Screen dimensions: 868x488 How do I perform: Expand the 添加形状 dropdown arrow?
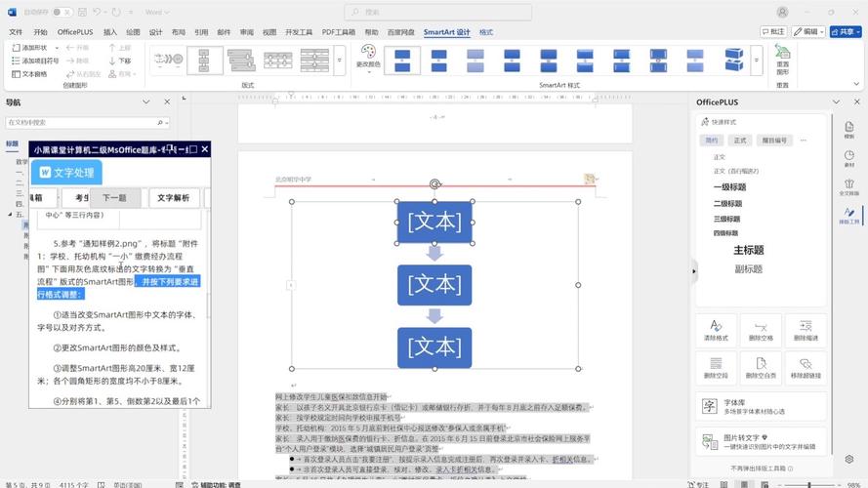[x=57, y=48]
